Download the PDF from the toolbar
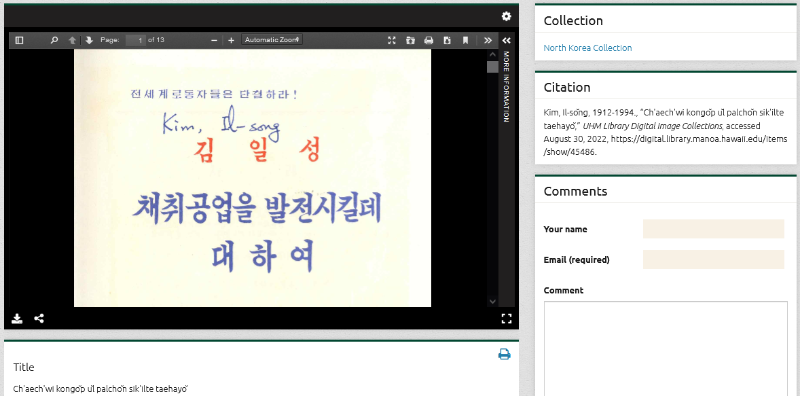 [x=447, y=40]
